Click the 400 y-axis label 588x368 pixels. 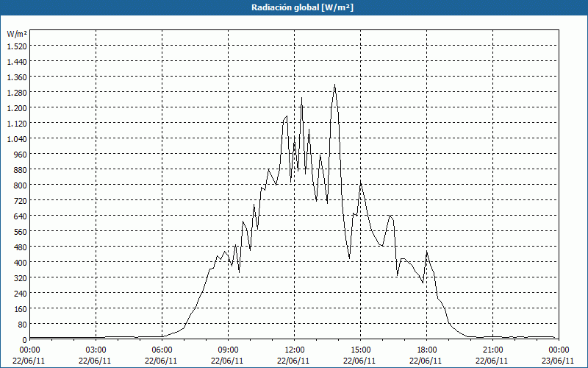pyautogui.click(x=21, y=263)
